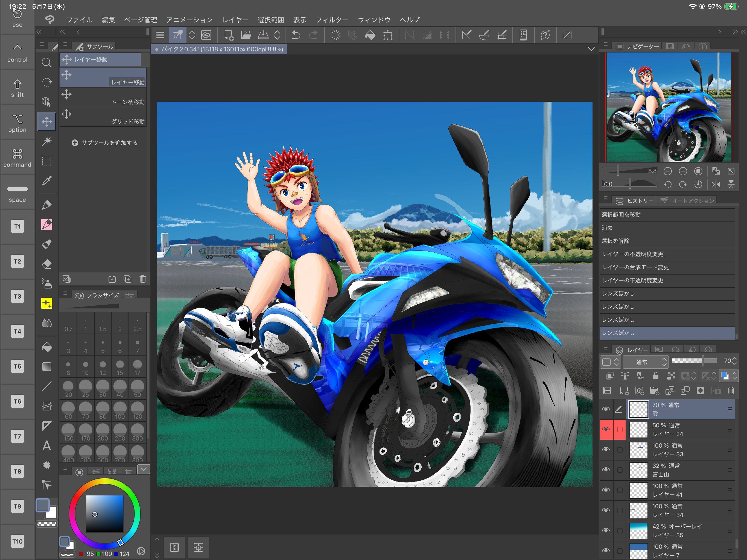Hide レイヤー 24 via eye icon

point(606,430)
